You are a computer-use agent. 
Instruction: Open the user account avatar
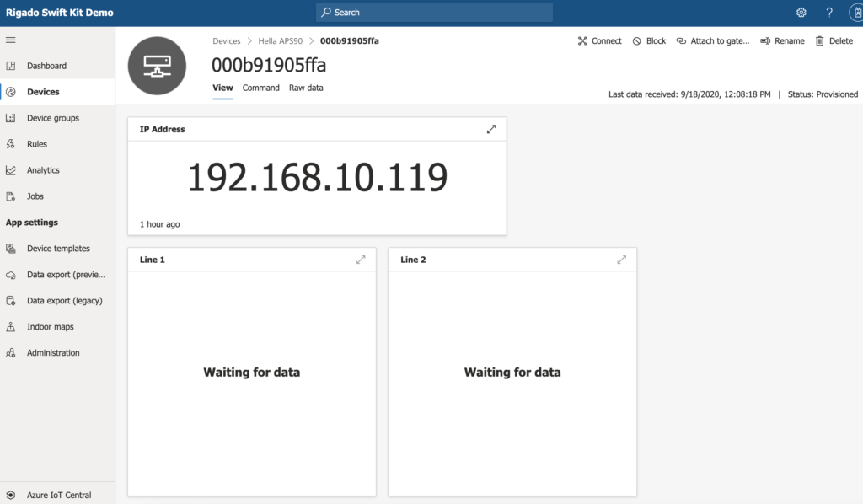pyautogui.click(x=856, y=12)
